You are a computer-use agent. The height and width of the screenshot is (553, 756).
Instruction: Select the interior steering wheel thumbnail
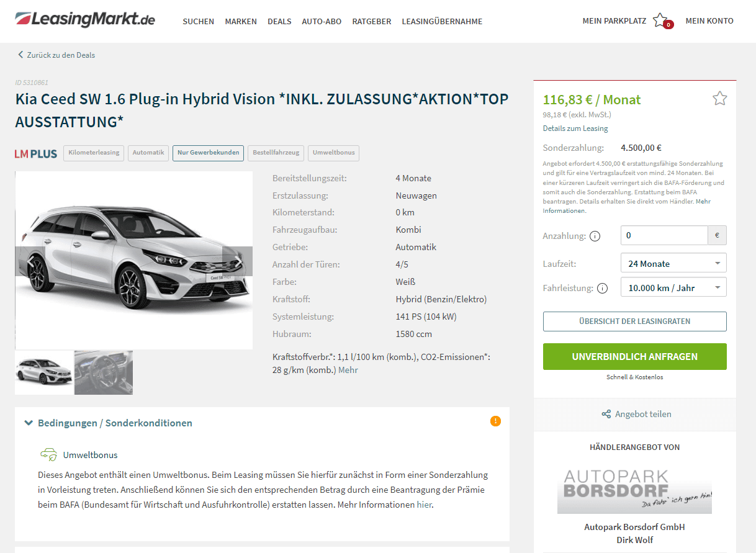pyautogui.click(x=104, y=372)
